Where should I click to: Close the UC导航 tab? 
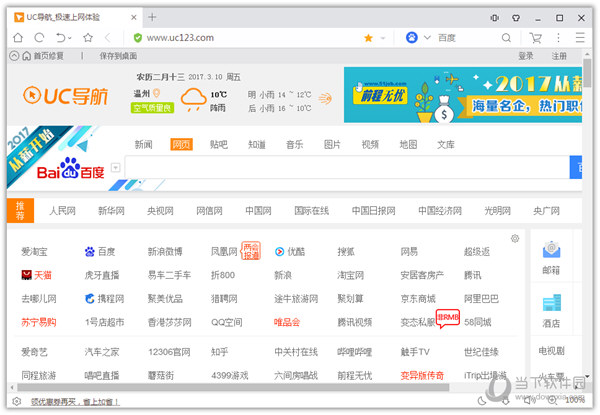(134, 17)
